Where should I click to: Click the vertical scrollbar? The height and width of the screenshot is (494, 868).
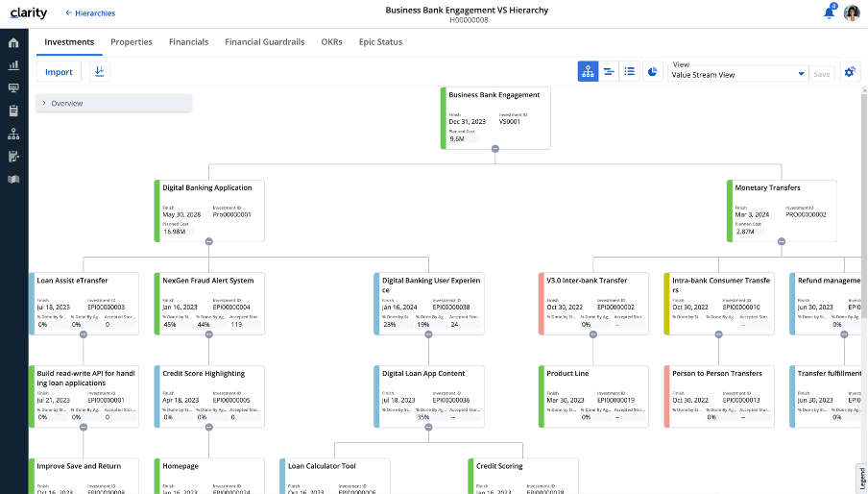(x=864, y=208)
